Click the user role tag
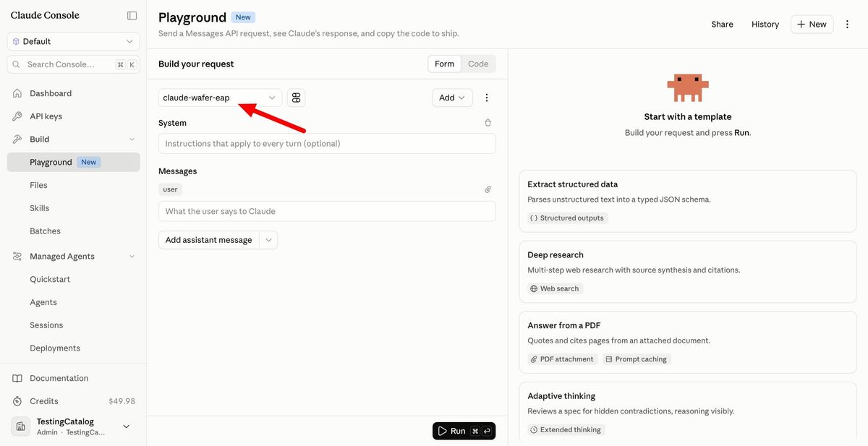Screen dimensions: 868x446 point(170,189)
